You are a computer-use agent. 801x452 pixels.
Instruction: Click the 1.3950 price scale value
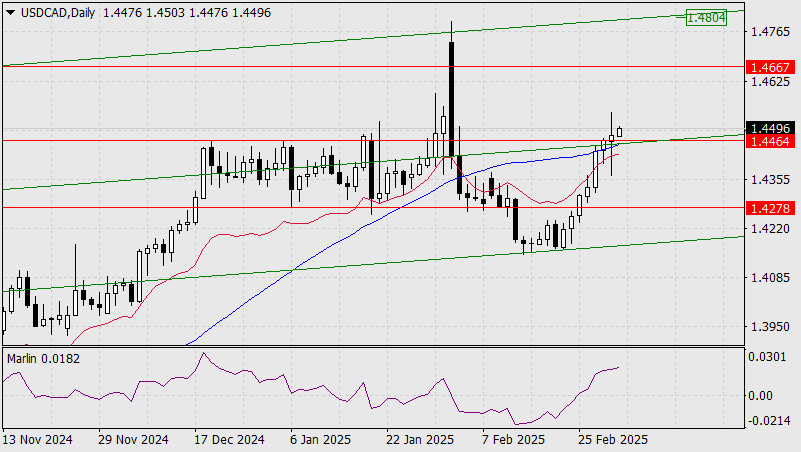coord(770,326)
